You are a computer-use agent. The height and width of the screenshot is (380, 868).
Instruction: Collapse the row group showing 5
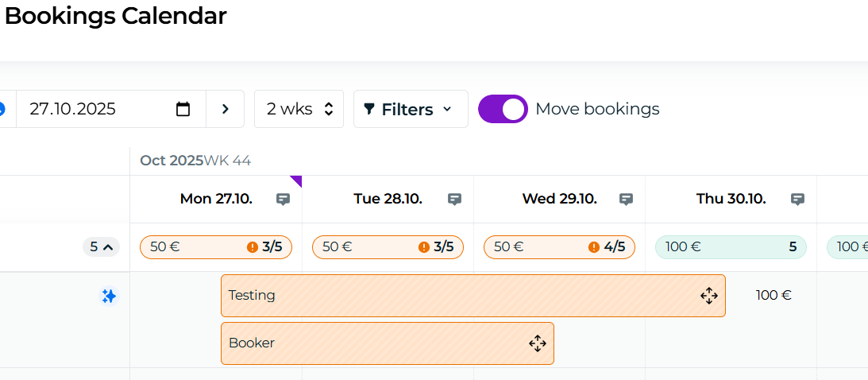point(101,247)
